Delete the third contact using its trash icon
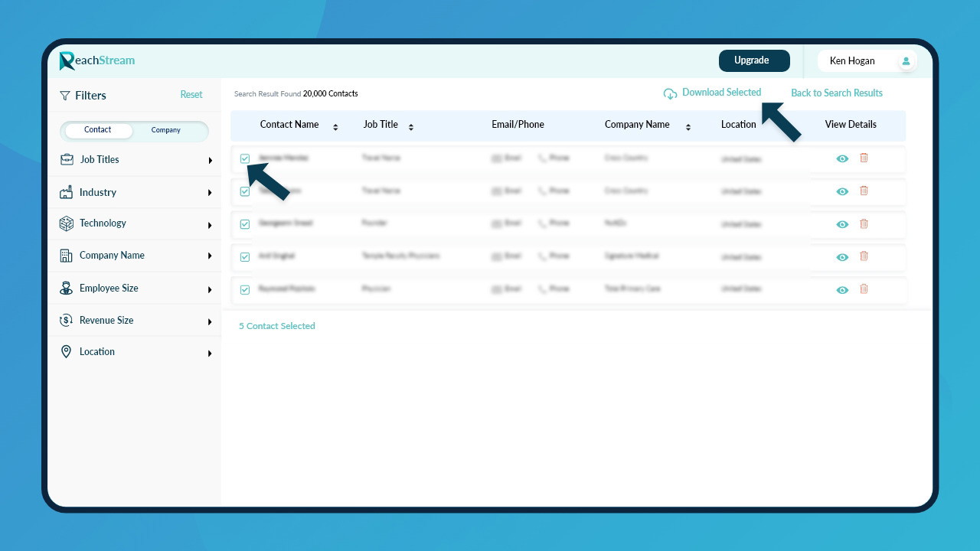Image resolution: width=980 pixels, height=551 pixels. click(x=864, y=223)
